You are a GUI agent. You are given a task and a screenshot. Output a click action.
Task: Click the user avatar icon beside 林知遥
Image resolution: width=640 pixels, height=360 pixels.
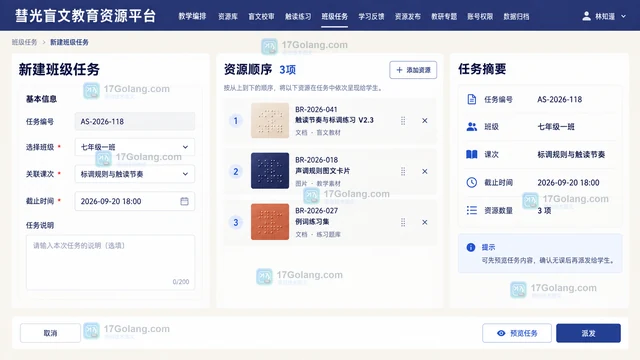point(587,16)
